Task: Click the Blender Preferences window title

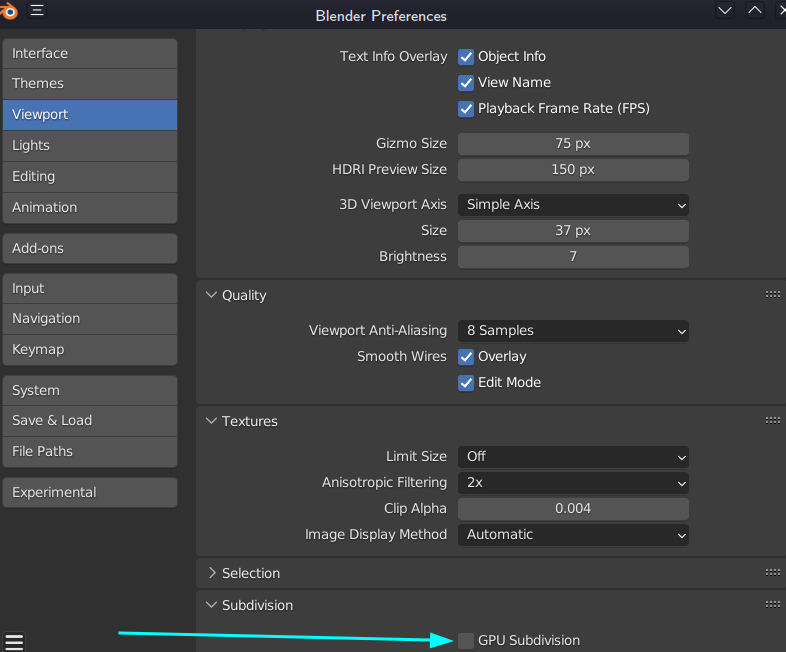Action: pos(381,16)
